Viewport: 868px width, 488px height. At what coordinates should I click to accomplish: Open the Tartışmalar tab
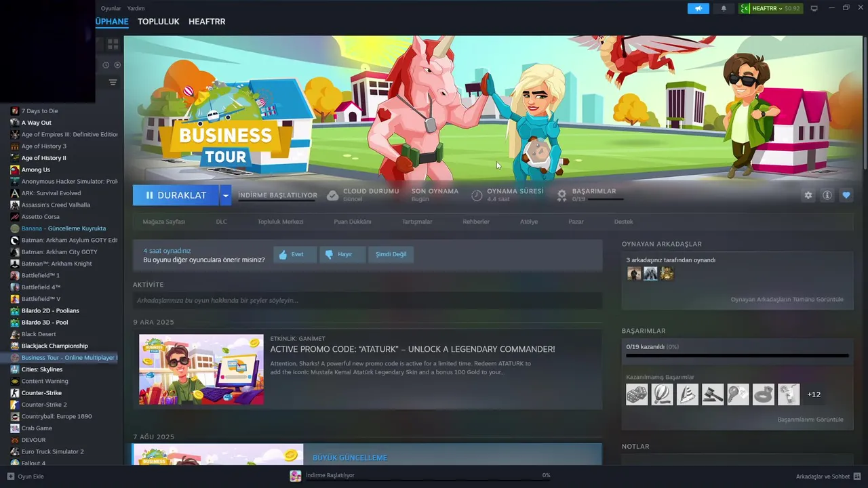[417, 222]
